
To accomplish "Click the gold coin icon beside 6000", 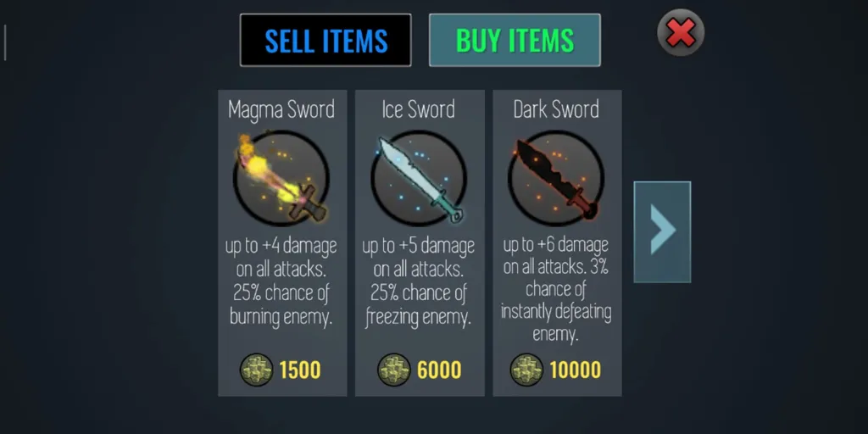I will [x=394, y=370].
